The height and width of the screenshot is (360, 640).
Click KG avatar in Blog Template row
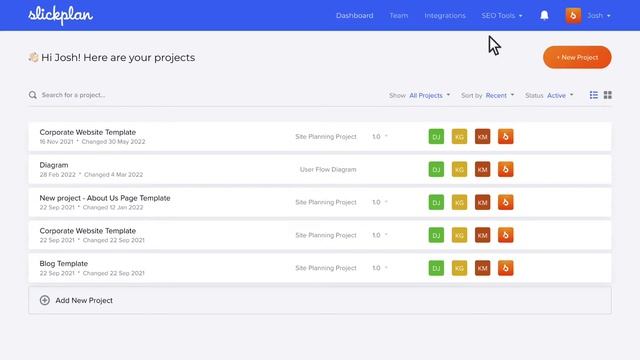[459, 268]
